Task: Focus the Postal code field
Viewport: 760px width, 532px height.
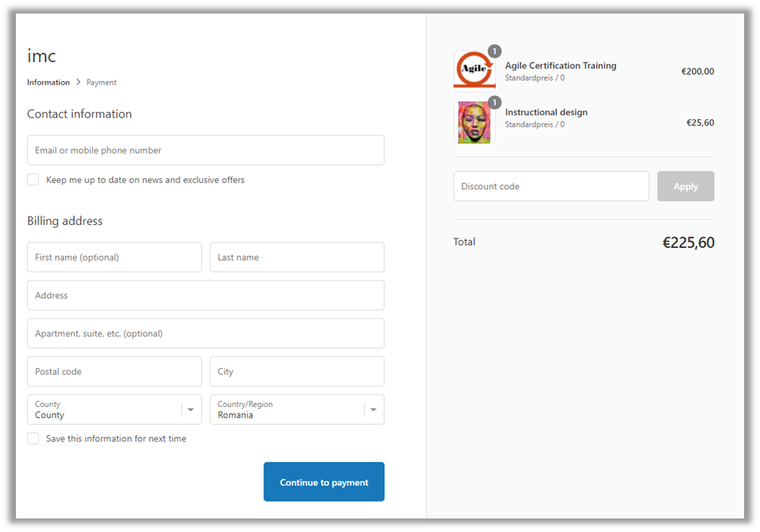Action: coord(114,371)
